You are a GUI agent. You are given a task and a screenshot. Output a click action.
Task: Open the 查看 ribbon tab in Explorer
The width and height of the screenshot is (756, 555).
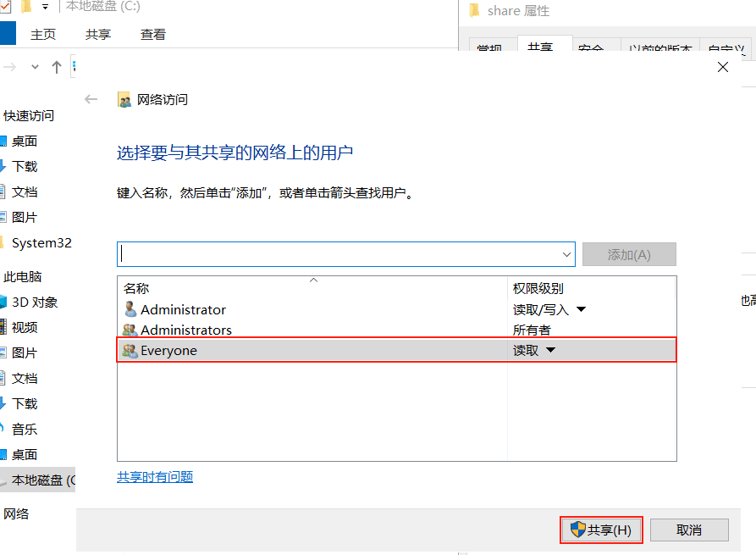[153, 34]
